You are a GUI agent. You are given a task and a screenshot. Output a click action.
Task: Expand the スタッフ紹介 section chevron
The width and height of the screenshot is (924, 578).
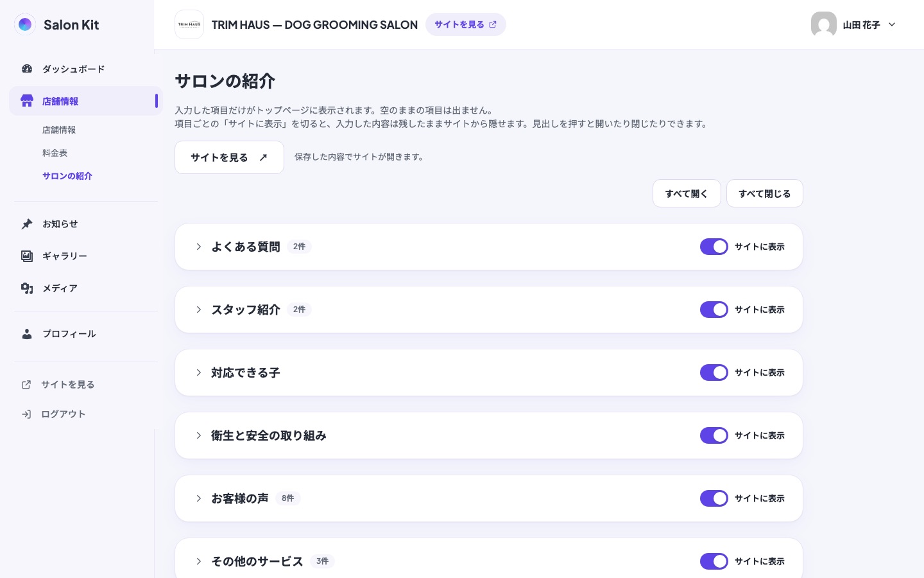pos(199,310)
